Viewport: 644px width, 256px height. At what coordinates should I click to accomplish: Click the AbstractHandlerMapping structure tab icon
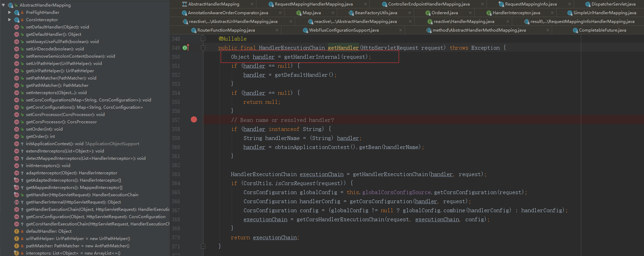click(185, 4)
